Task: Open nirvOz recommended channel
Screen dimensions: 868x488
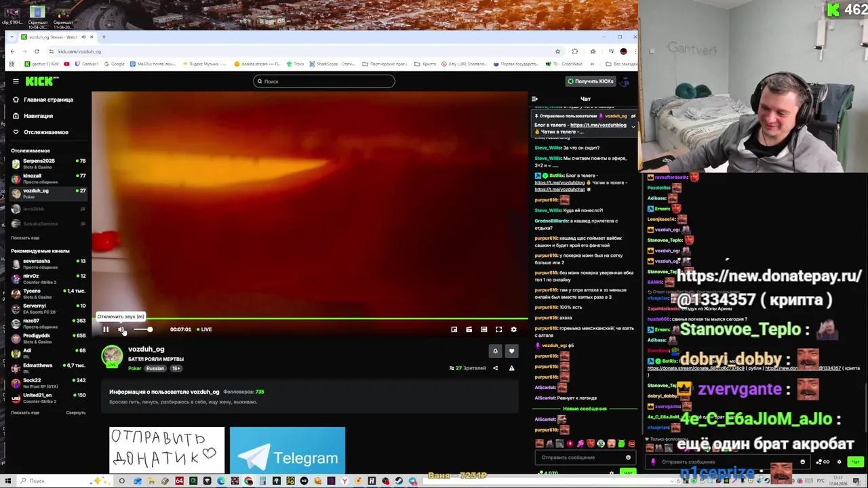Action: coord(48,279)
